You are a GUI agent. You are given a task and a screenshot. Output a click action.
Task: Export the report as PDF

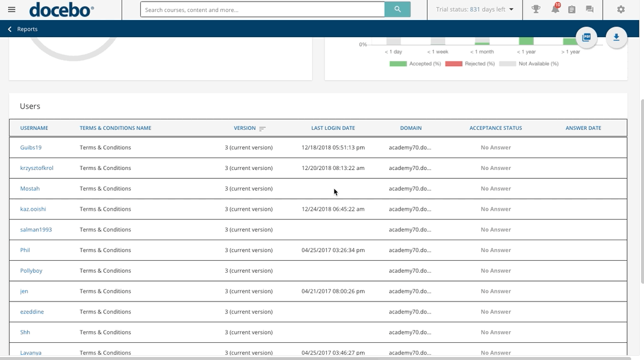tap(586, 37)
